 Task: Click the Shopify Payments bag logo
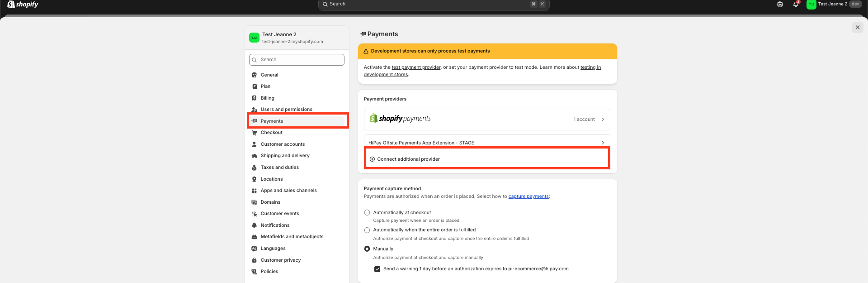(x=373, y=118)
